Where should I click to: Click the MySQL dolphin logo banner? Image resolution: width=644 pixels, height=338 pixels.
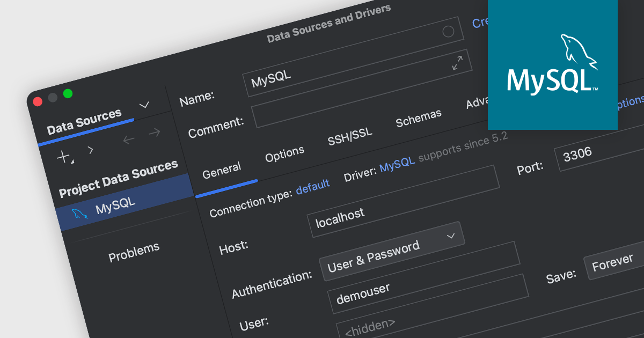pos(553,64)
